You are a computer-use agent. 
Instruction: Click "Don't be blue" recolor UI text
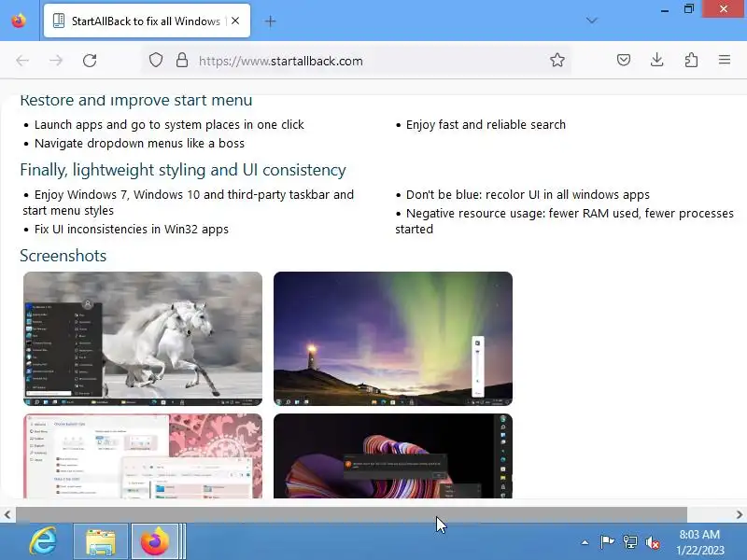(528, 195)
